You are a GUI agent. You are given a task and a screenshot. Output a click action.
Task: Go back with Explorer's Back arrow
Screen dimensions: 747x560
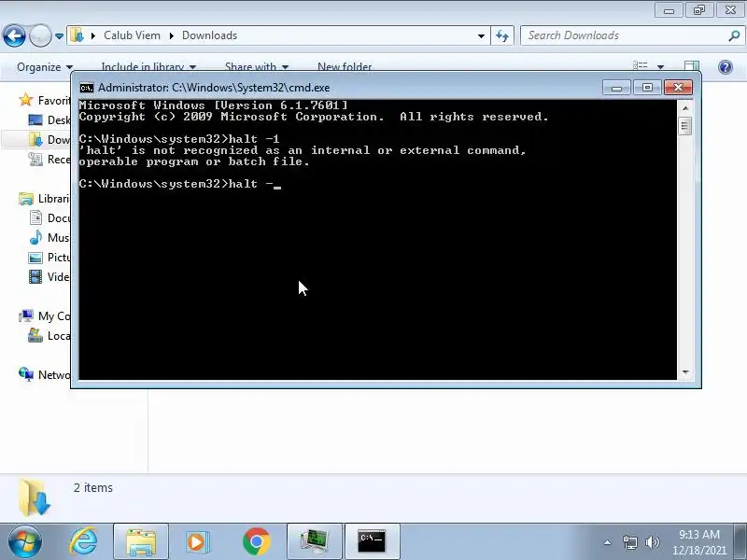(14, 35)
